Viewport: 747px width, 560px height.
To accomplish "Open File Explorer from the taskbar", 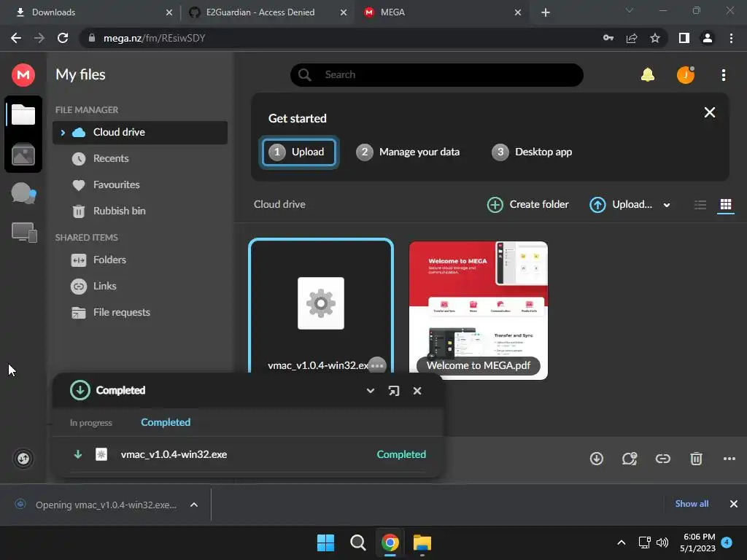I will pyautogui.click(x=422, y=542).
